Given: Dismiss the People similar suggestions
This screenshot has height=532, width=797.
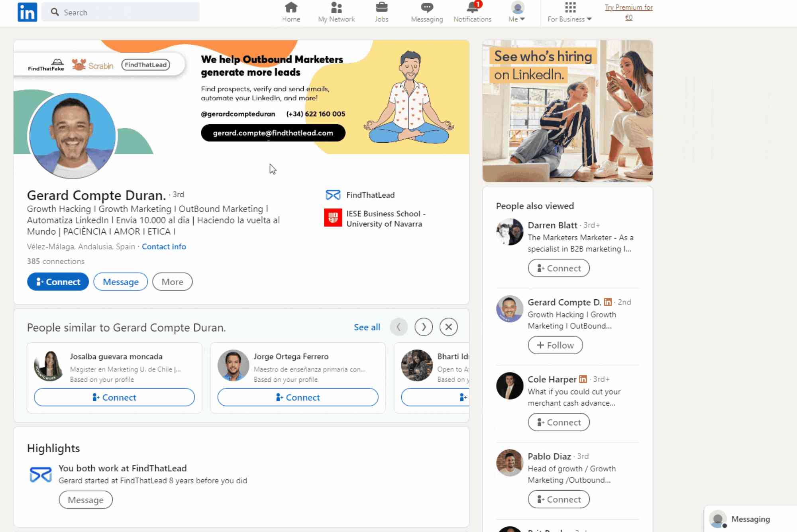Looking at the screenshot, I should (x=448, y=327).
